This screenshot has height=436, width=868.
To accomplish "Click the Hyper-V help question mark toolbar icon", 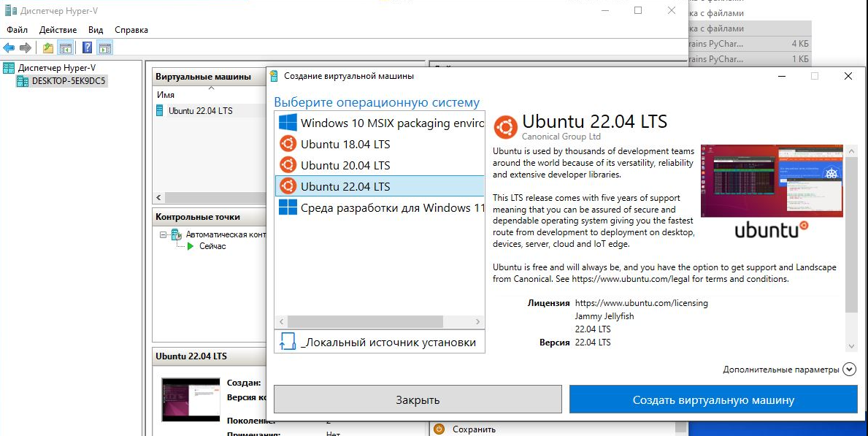I will [x=85, y=46].
